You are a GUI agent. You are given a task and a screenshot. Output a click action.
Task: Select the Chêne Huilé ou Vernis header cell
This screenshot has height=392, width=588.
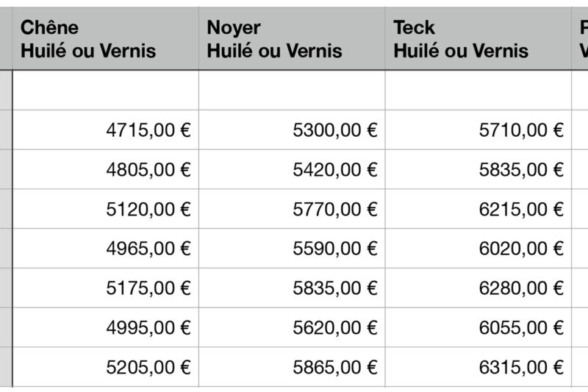coord(105,39)
